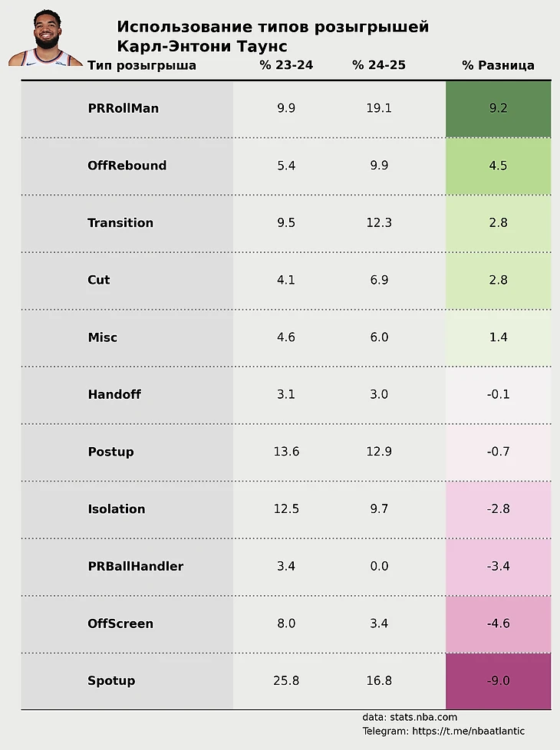This screenshot has width=560, height=750.
Task: Select the dark pink -9.0 difference cell
Action: [x=498, y=681]
